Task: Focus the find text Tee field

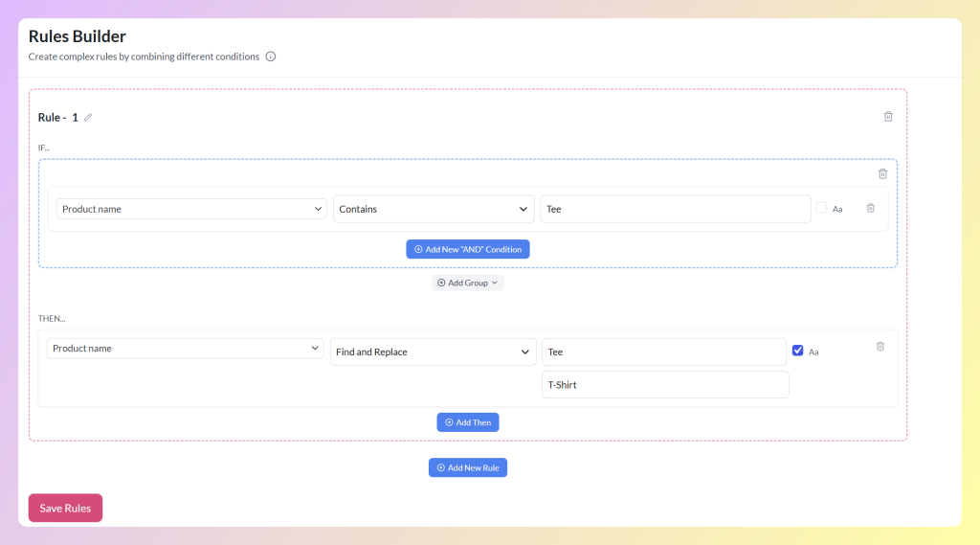Action: pyautogui.click(x=664, y=352)
